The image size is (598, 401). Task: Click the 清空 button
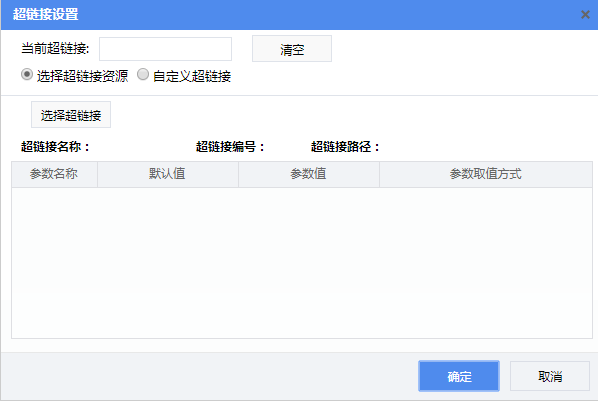point(292,49)
